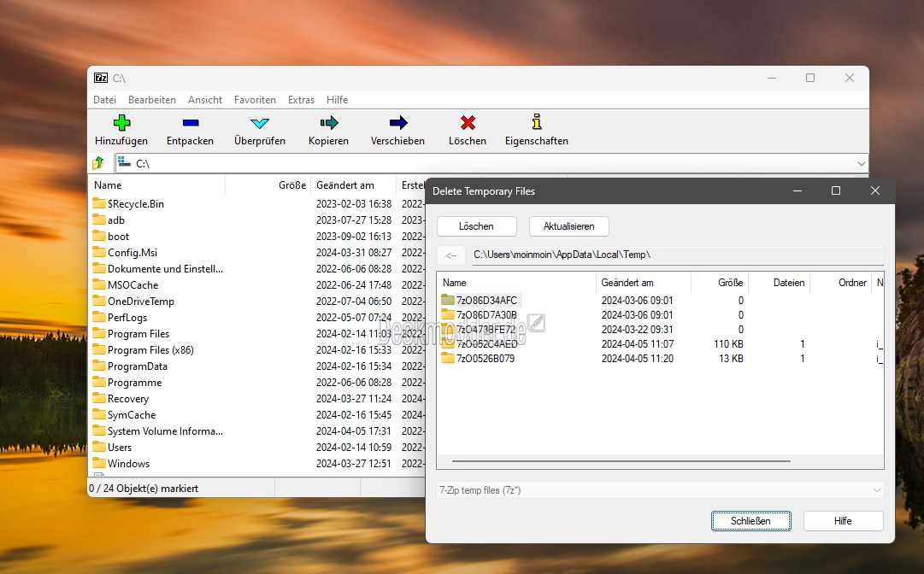Viewport: 924px width, 574px height.
Task: Click the temp path field in dialog
Action: [x=678, y=255]
